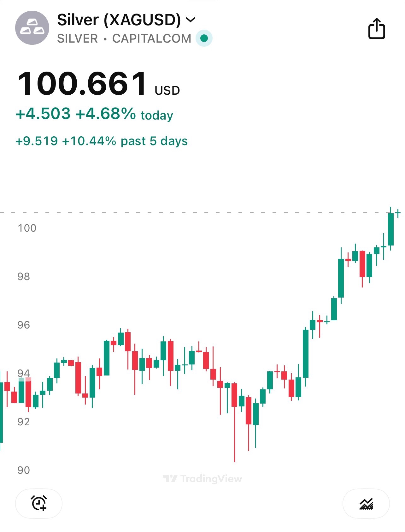Screen dimensions: 405x532
Task: Tap the dashed current price line
Action: click(189, 212)
